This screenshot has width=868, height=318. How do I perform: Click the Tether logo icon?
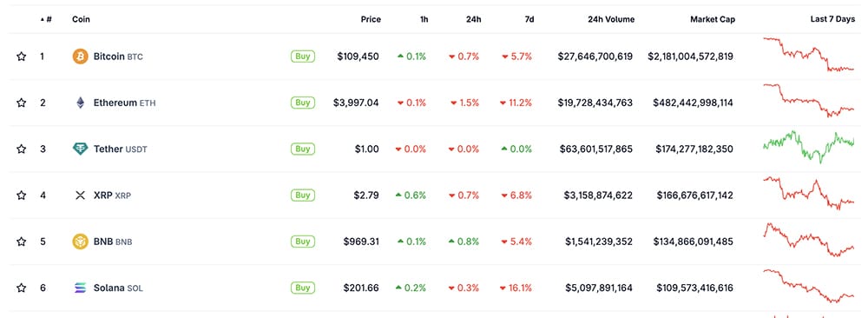coord(80,149)
